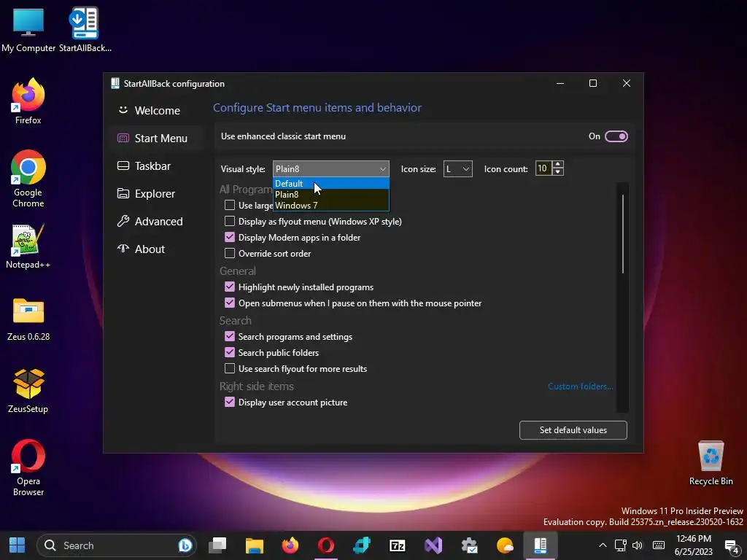Turn off enhanced classic start menu switch
Image resolution: width=747 pixels, height=560 pixels.
(616, 136)
